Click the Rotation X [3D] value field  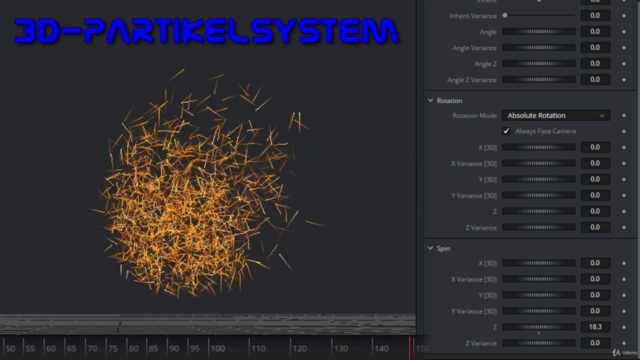click(595, 147)
